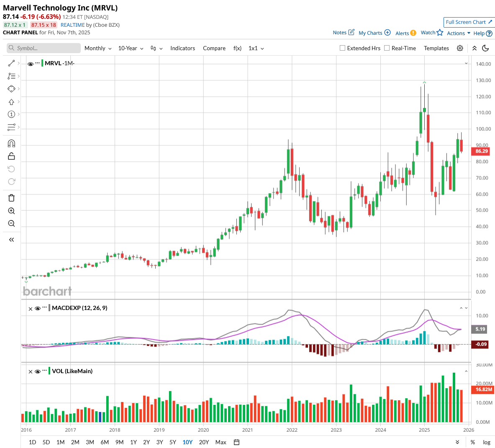The height and width of the screenshot is (448, 495).
Task: Open the Templates menu
Action: pos(436,48)
